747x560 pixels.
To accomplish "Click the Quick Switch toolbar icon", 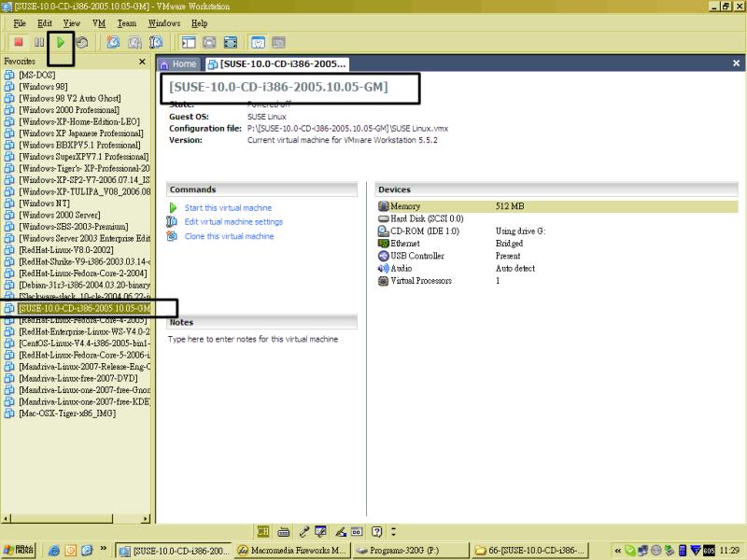I will click(209, 42).
